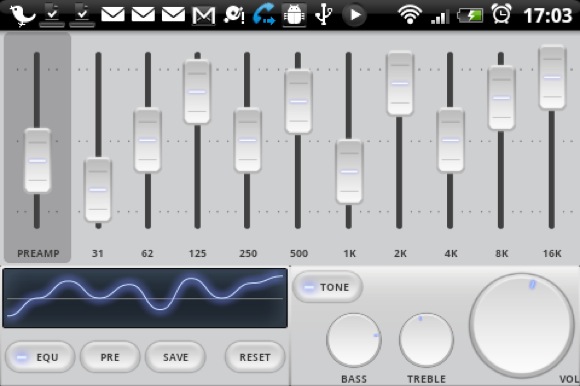Click the 2K band slider handle

[400, 84]
